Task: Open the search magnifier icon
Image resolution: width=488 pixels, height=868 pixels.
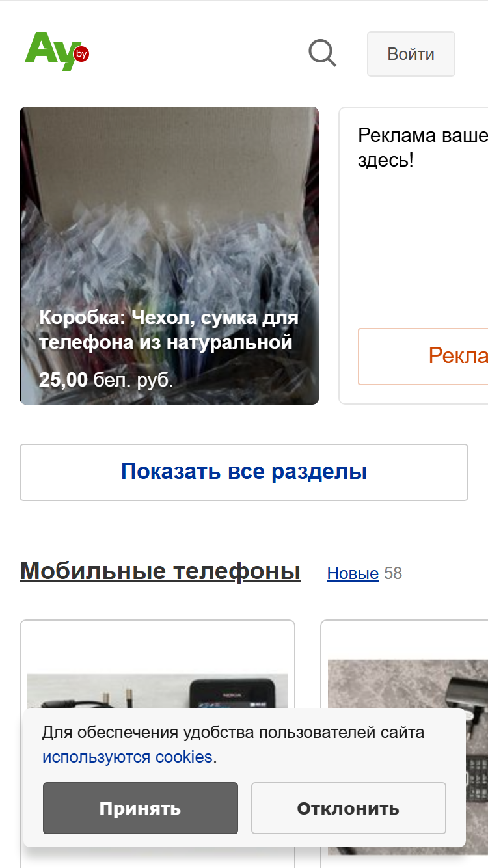Action: click(x=322, y=53)
